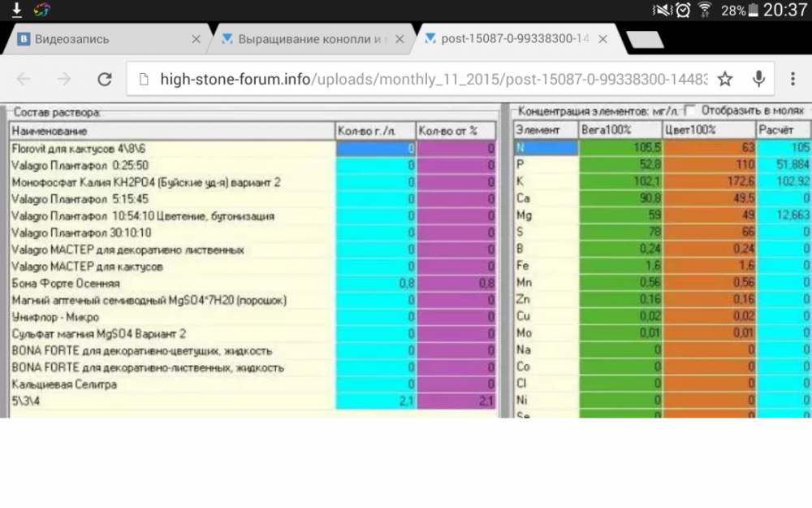
Task: Select the Кальциевая Селитра row
Action: [x=253, y=384]
